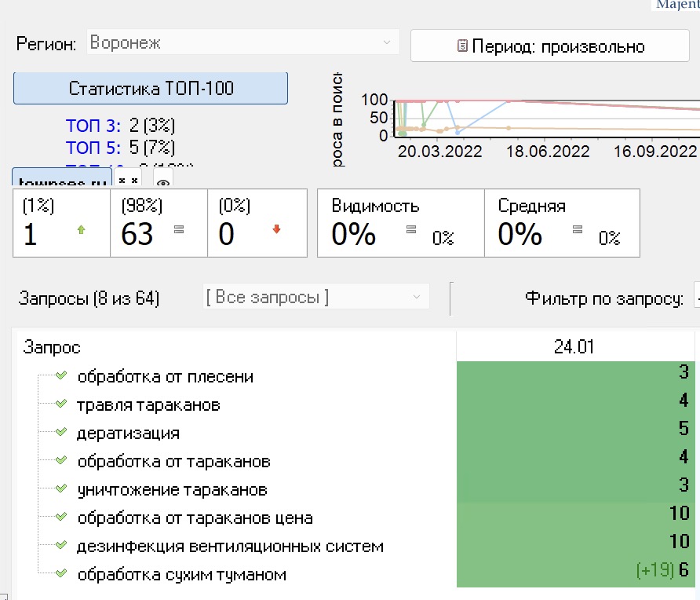Open the Регион dropdown showing Воронеж

pos(243,42)
